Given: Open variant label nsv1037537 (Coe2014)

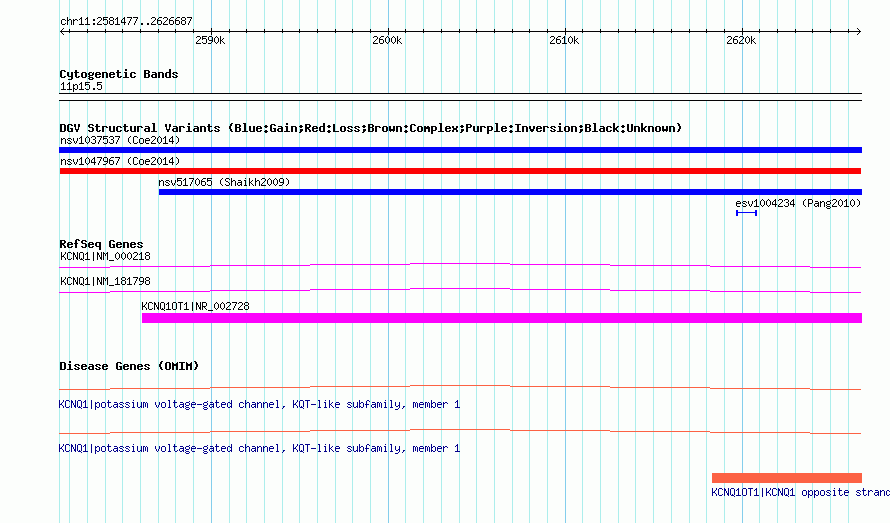Looking at the screenshot, I should (120, 140).
